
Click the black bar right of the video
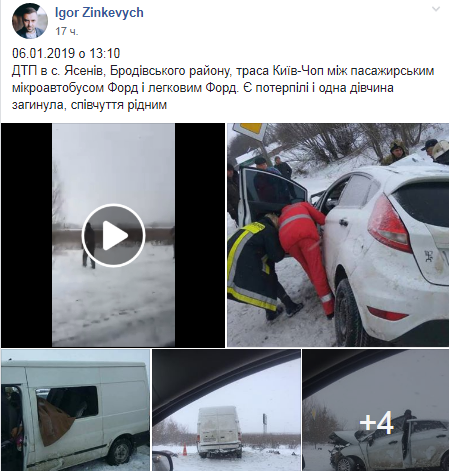(x=200, y=235)
